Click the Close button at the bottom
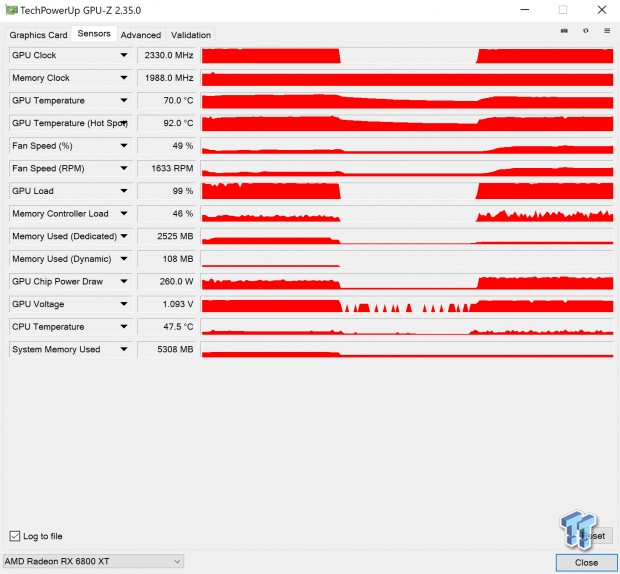Viewport: 620px width, 574px height. [586, 562]
